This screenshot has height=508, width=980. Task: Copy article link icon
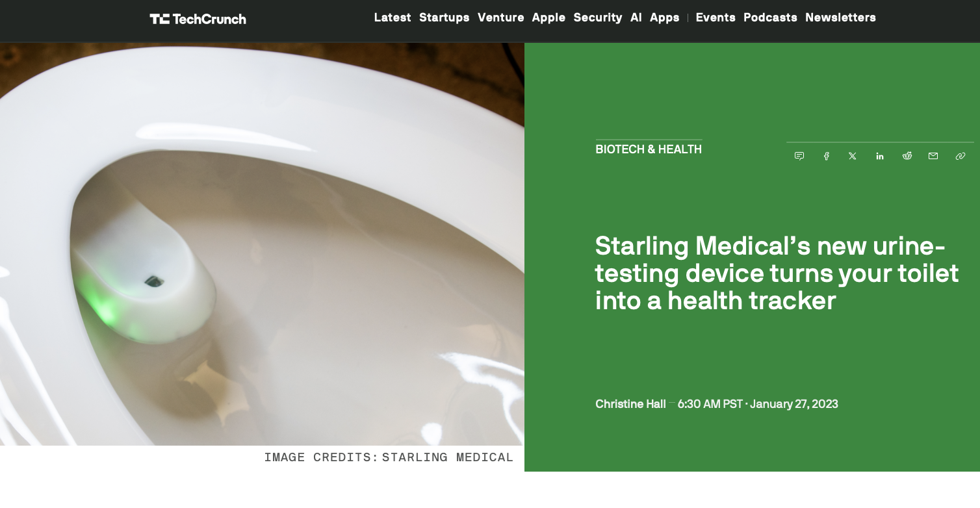[961, 156]
